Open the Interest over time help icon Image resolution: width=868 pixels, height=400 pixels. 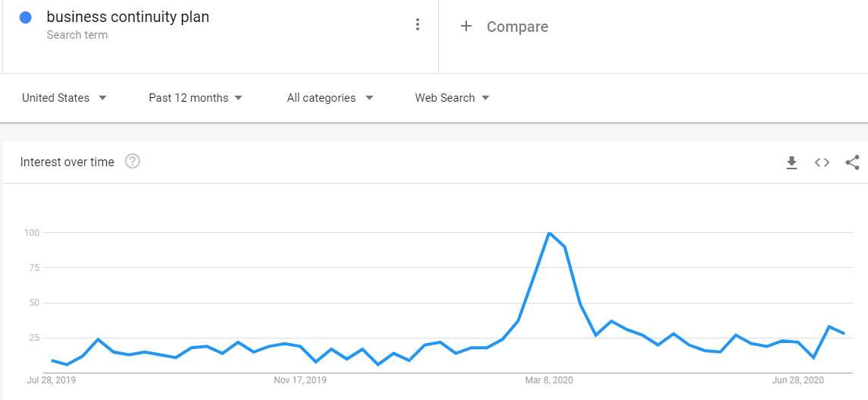click(x=133, y=161)
